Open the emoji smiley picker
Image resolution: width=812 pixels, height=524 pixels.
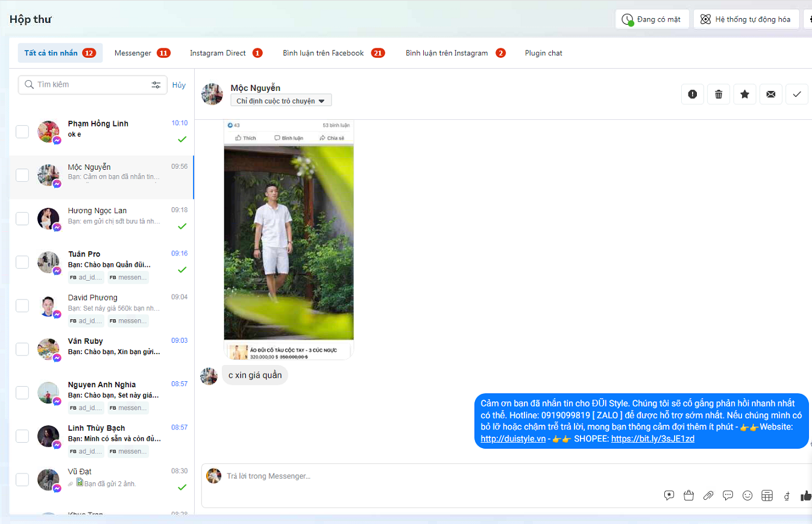click(x=747, y=496)
